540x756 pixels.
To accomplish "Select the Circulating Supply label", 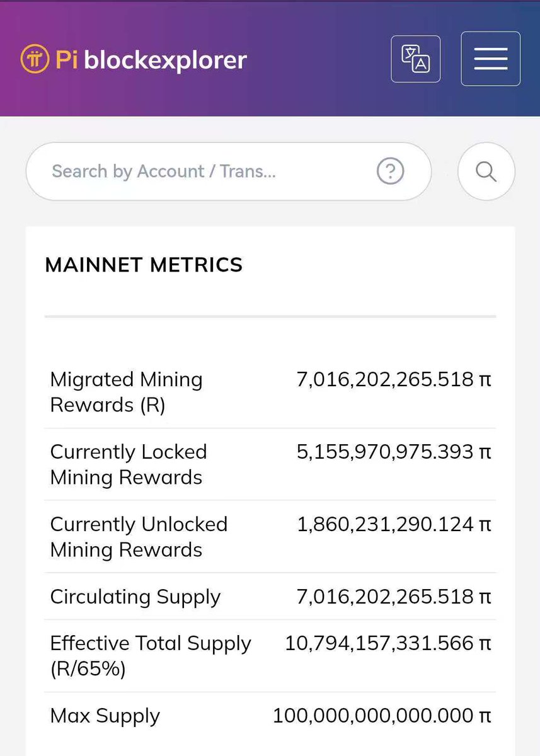I will coord(135,597).
